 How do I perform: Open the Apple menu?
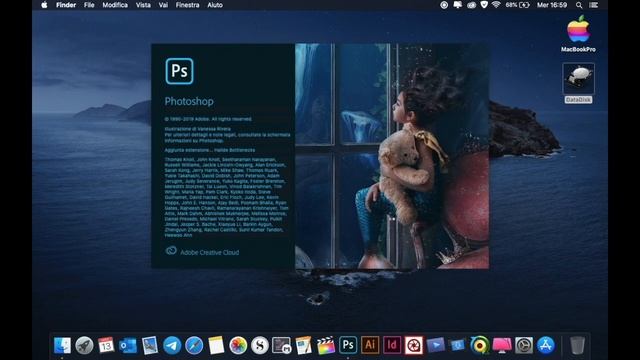point(44,5)
